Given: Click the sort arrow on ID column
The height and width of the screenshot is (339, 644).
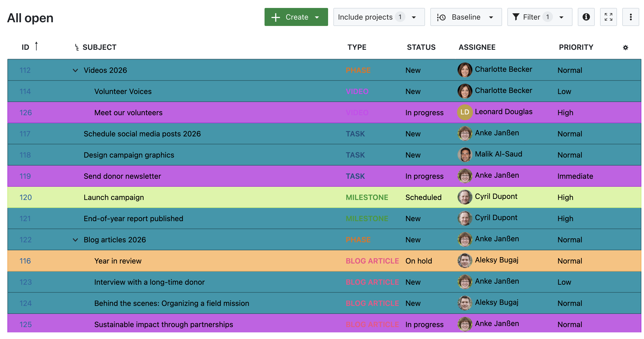Looking at the screenshot, I should click(37, 46).
